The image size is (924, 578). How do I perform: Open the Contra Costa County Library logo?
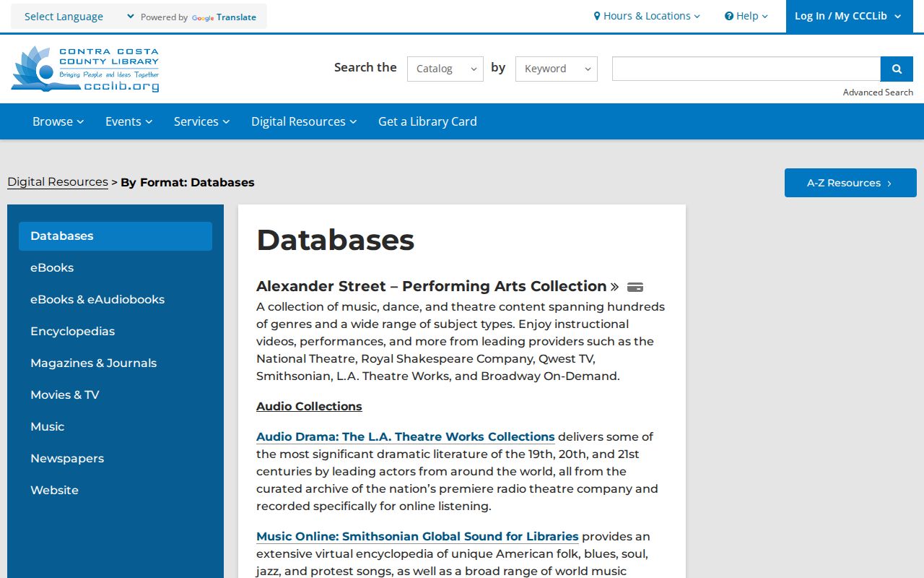click(x=85, y=69)
